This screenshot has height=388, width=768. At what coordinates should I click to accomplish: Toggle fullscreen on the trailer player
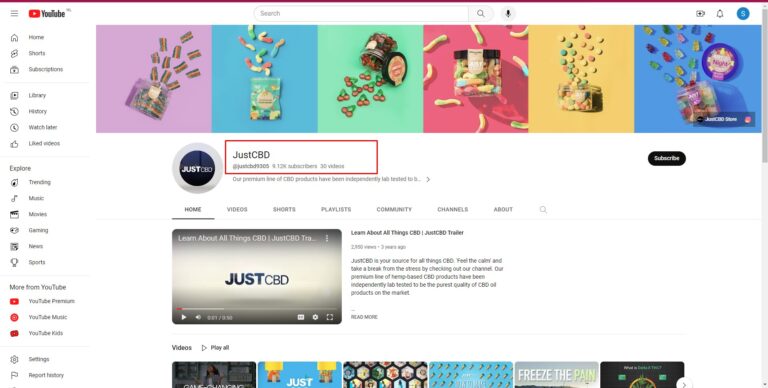click(330, 317)
